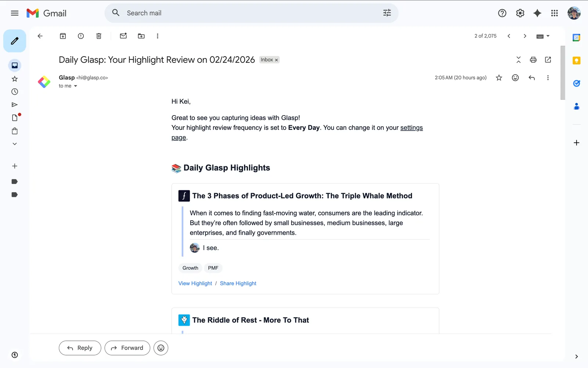Open the settings page link

pos(411,128)
